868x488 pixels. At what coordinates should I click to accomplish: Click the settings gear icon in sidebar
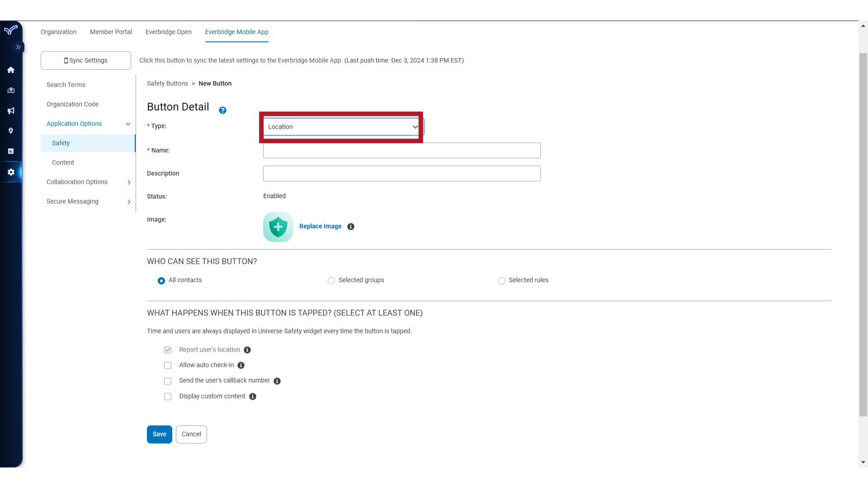click(11, 172)
